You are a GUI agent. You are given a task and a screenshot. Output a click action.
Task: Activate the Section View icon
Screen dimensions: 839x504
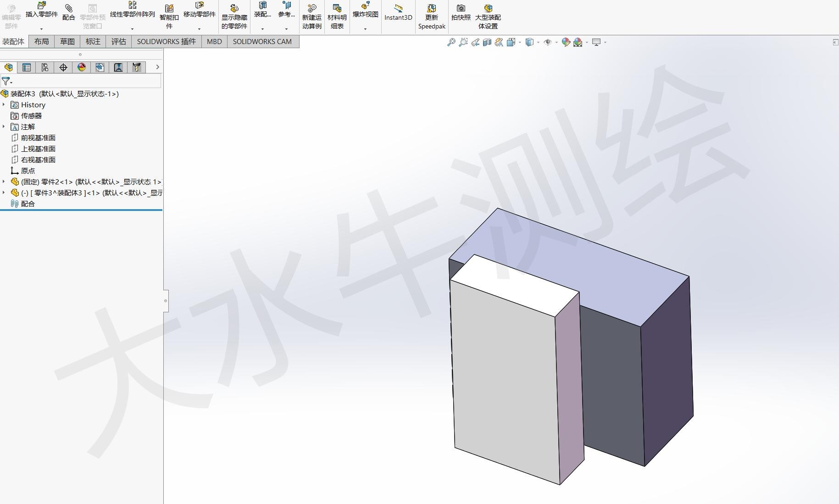point(487,42)
